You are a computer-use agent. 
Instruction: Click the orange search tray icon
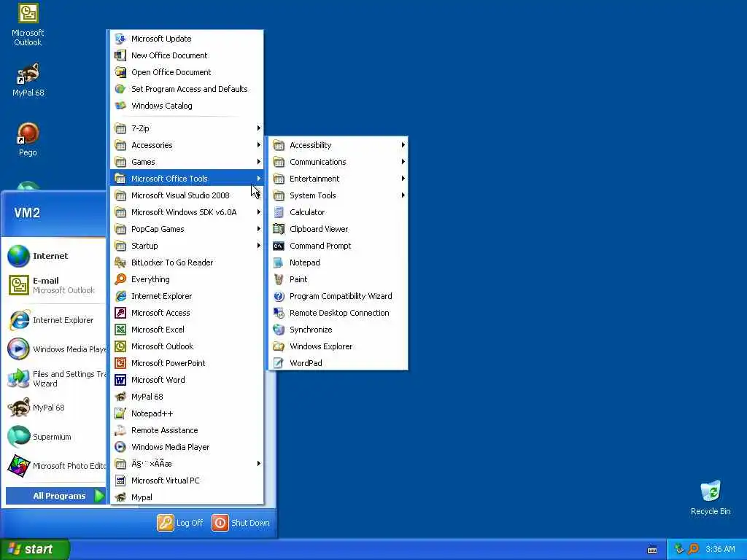(x=693, y=549)
